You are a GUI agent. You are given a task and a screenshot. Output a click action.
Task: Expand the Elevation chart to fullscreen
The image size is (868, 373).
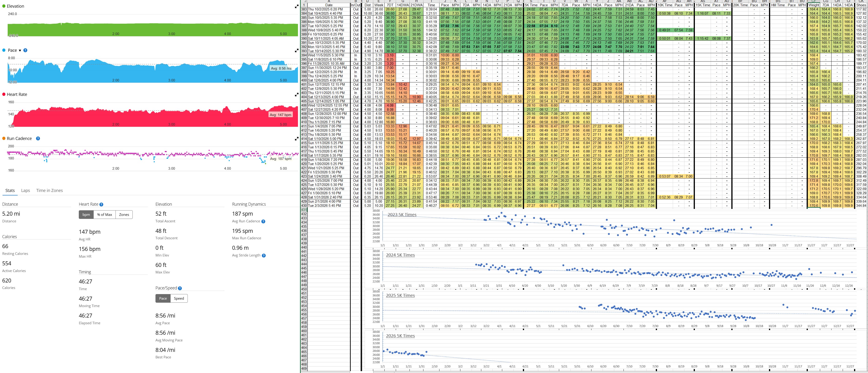click(x=297, y=6)
